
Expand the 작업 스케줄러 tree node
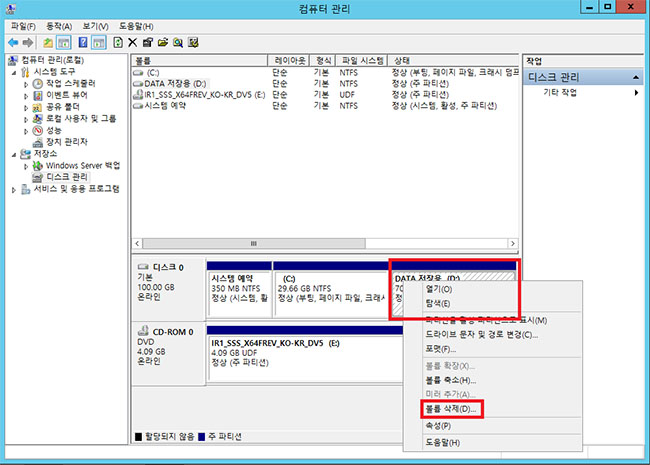click(x=26, y=83)
